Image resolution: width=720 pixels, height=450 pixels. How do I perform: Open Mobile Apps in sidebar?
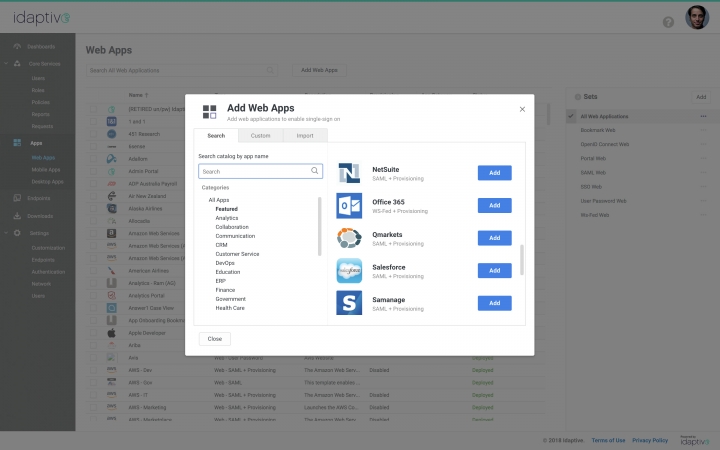tap(45, 170)
